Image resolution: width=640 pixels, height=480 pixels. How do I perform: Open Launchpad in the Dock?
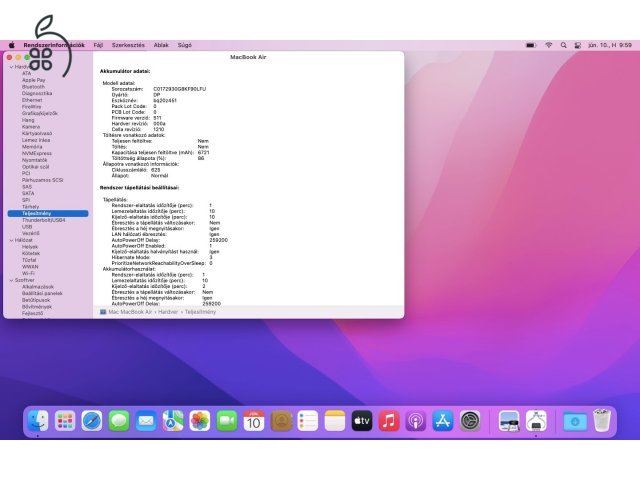tap(65, 421)
